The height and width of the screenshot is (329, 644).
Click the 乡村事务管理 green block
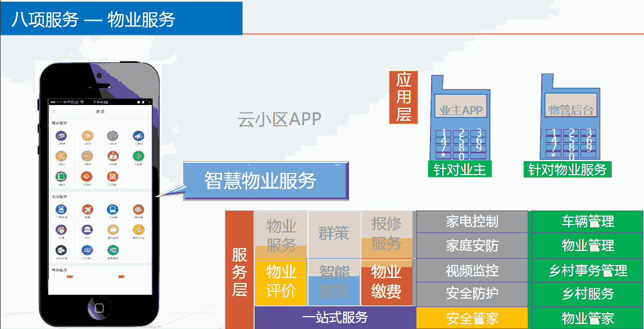click(587, 270)
